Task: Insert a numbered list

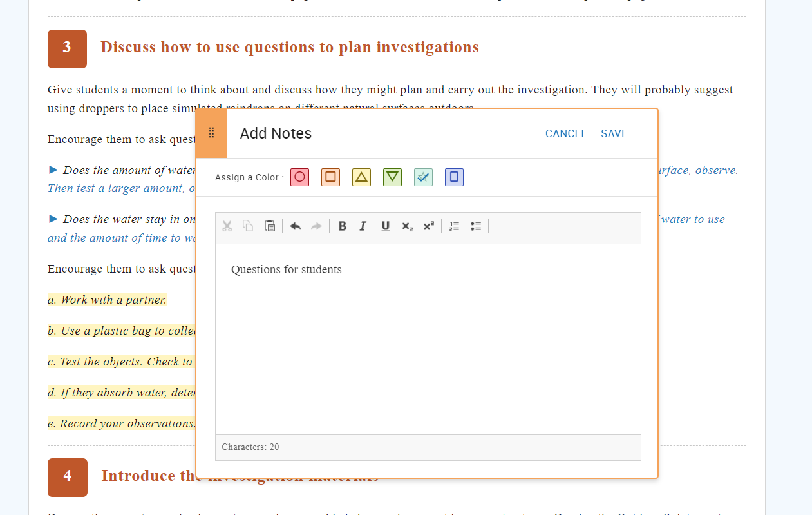Action: pos(455,226)
